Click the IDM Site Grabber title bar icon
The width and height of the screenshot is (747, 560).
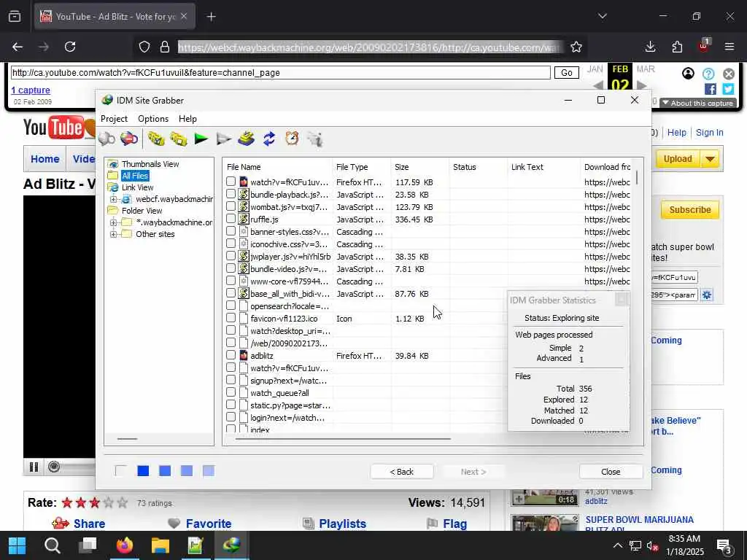(108, 100)
